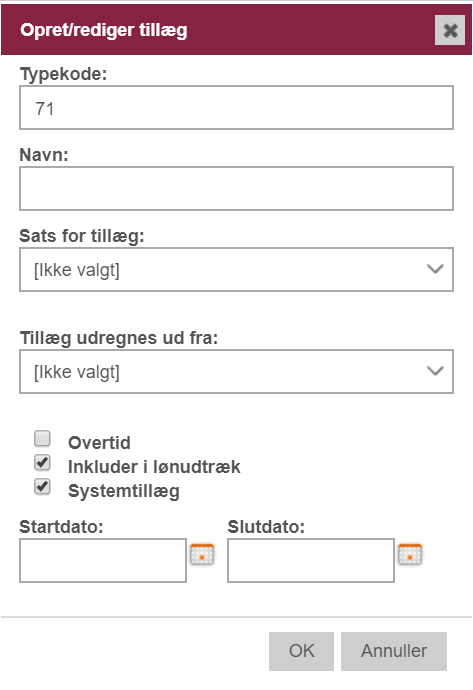Click the Startdato date field
The height and width of the screenshot is (690, 473).
point(103,561)
